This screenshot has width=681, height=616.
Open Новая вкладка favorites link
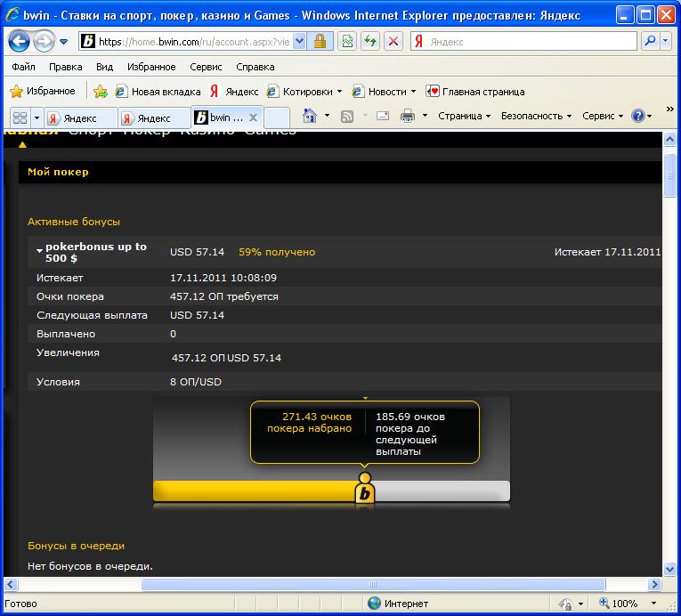[158, 92]
